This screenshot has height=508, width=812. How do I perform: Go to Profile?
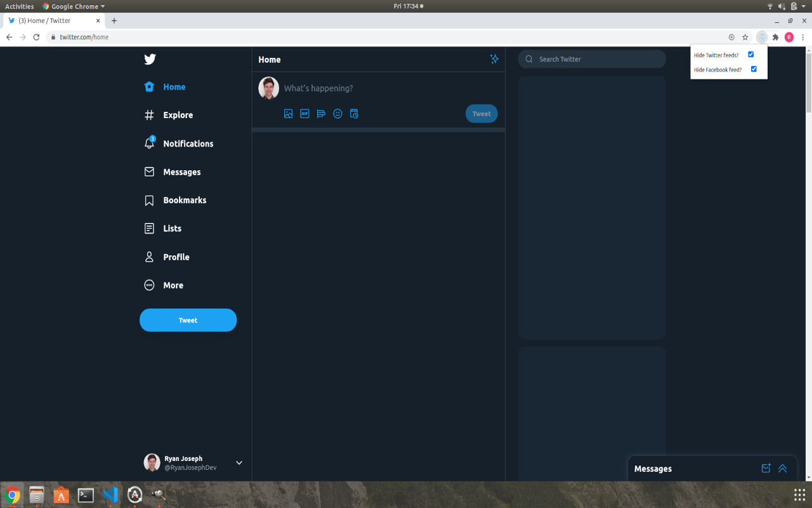coord(167,257)
